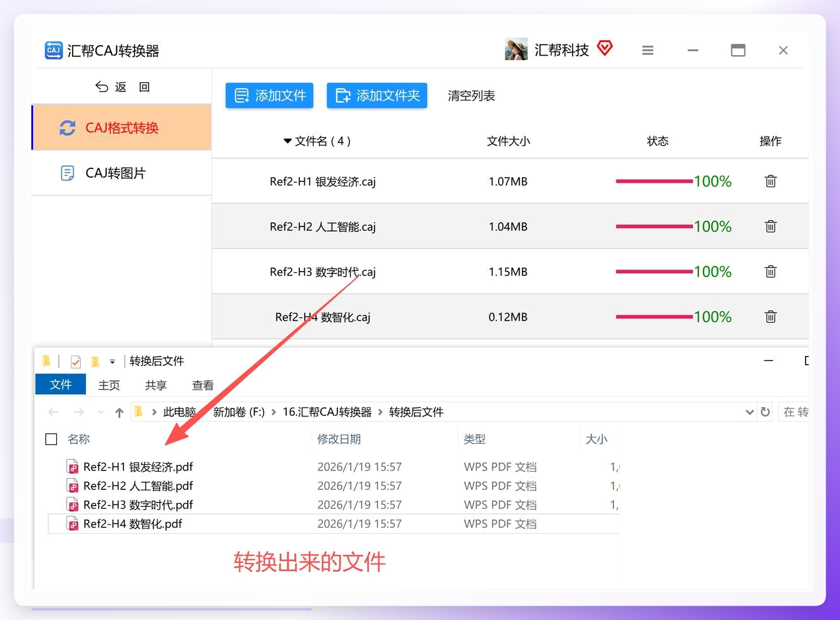
Task: Click the Explorer up-one-level arrow
Action: [120, 412]
